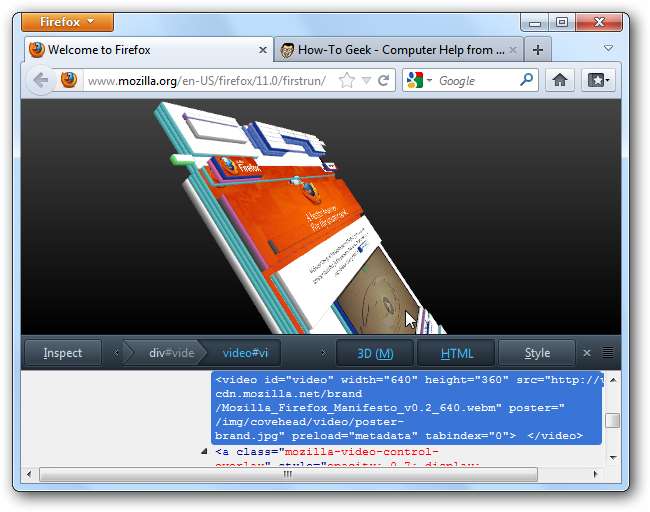Select the video#vi breadcrumb

(245, 353)
